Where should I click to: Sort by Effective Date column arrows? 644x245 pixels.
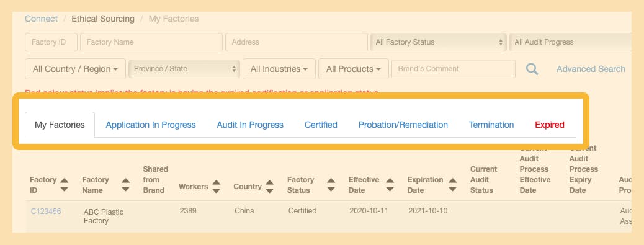390,185
